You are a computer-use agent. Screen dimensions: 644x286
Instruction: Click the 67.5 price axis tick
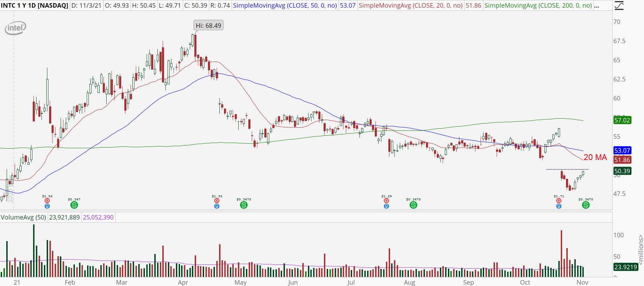pos(619,41)
